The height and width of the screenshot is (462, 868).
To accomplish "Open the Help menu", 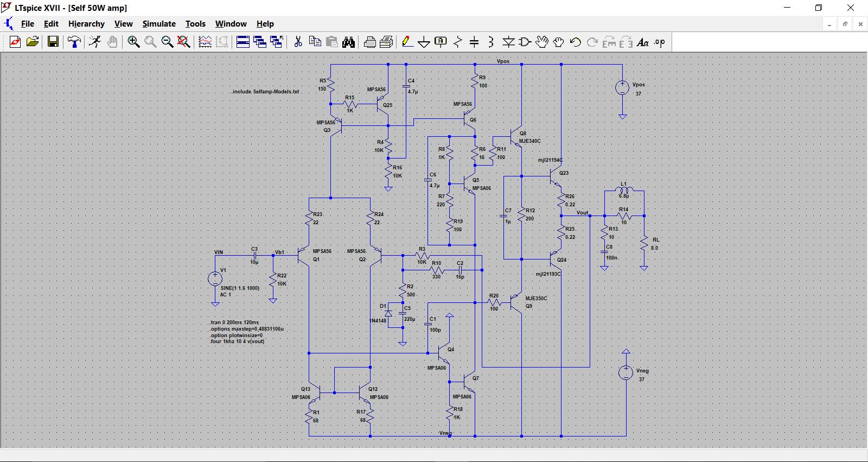I will (265, 24).
